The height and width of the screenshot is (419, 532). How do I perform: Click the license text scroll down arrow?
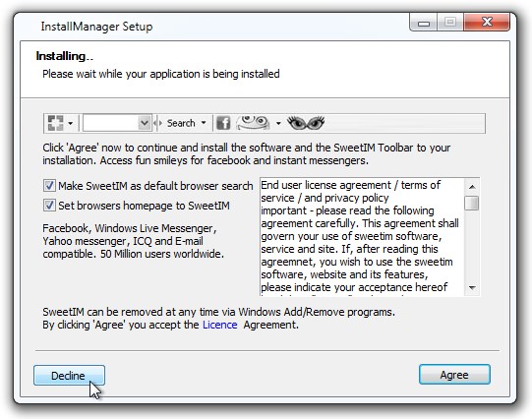click(472, 288)
